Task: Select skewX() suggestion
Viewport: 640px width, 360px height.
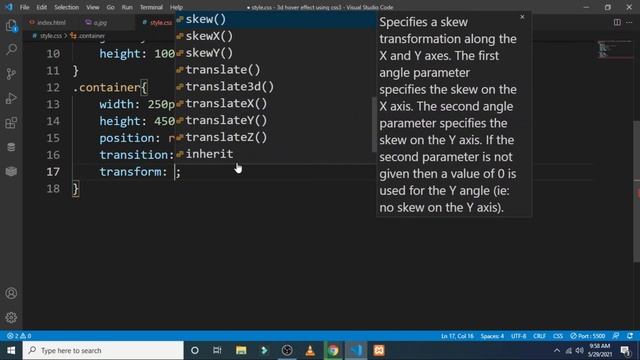Action: tap(276, 36)
